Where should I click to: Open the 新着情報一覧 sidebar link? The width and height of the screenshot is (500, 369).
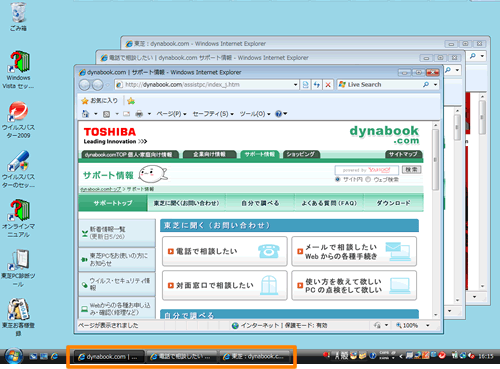click(117, 233)
